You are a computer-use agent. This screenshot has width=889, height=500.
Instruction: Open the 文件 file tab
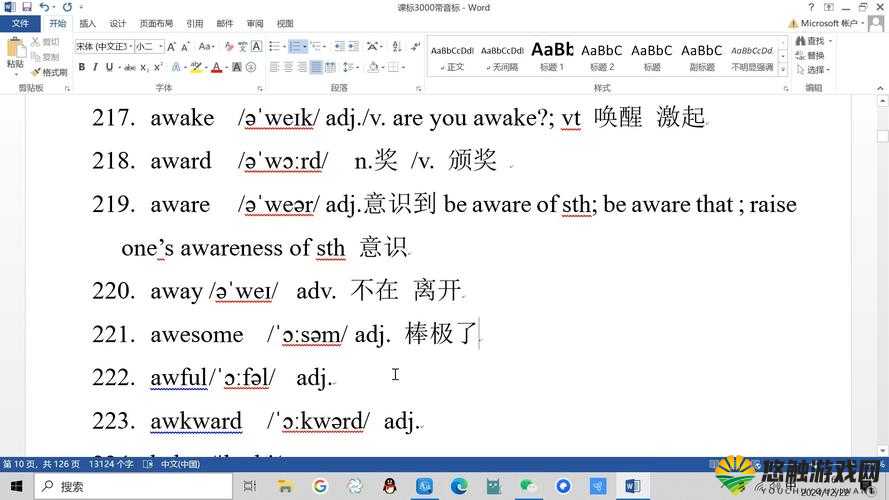point(20,23)
